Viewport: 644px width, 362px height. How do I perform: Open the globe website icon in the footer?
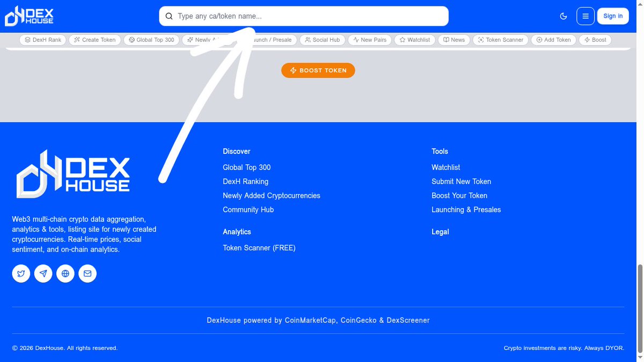point(65,274)
